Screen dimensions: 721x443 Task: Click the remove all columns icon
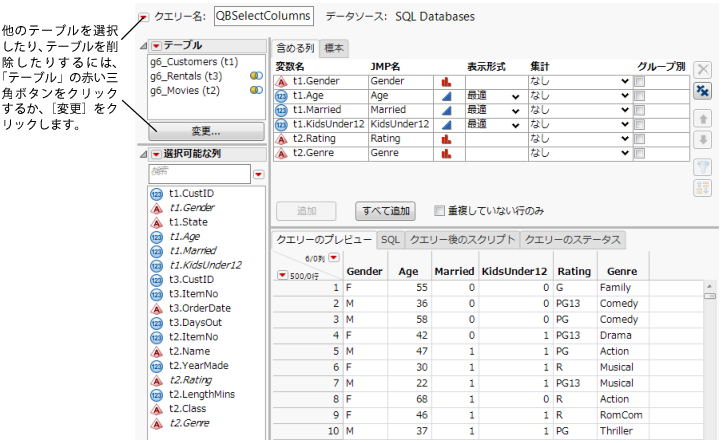[x=703, y=91]
